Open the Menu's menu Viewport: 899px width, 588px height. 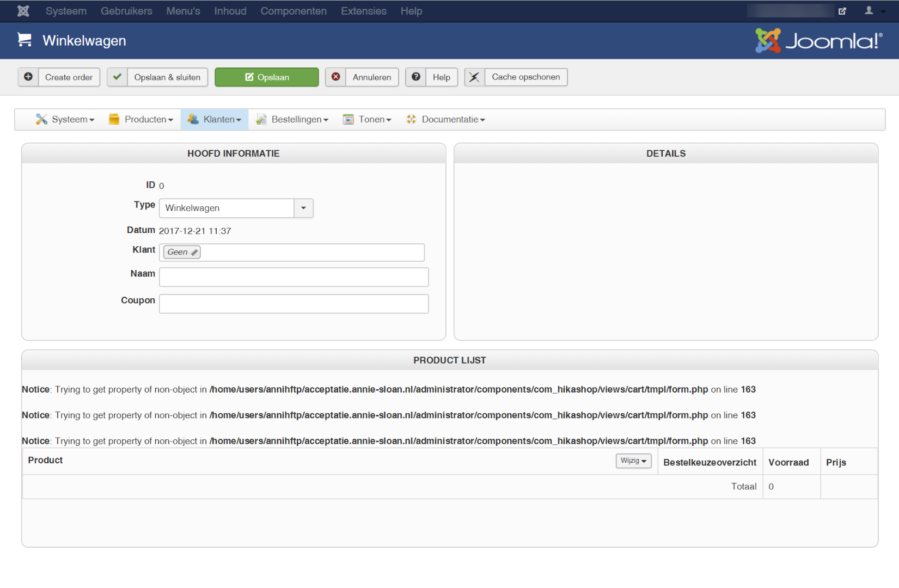tap(183, 11)
